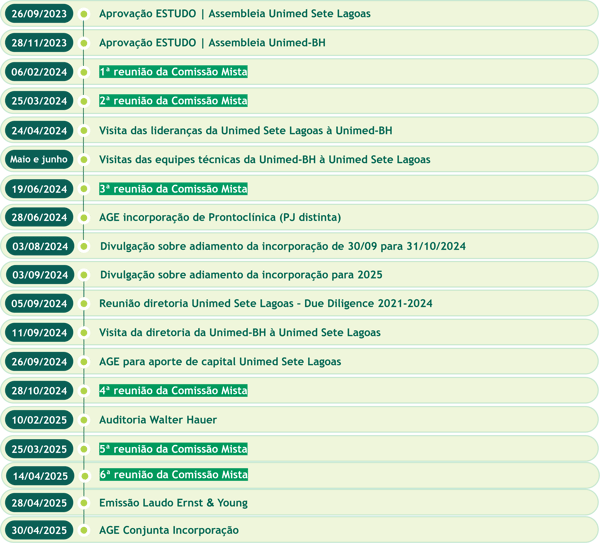Click 'Divulgação sobre adiamento... de 30/09 para 31/10/2024'
The width and height of the screenshot is (600, 543).
point(283,246)
